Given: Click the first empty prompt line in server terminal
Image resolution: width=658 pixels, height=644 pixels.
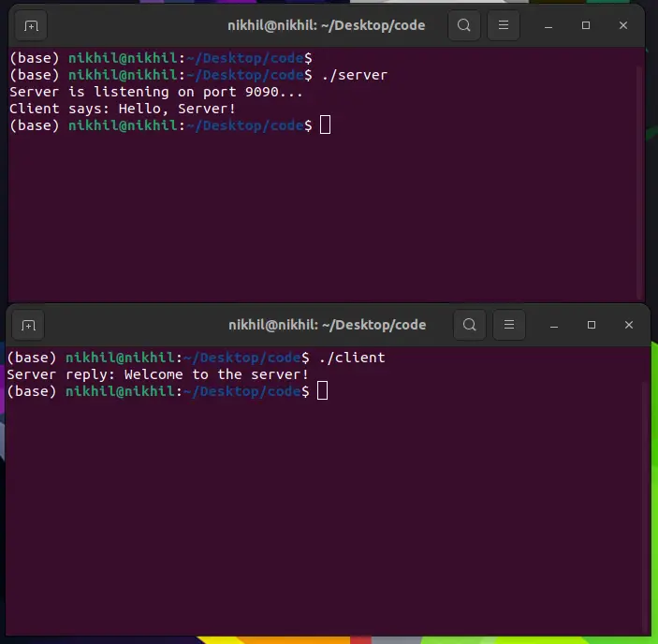Looking at the screenshot, I should point(161,58).
